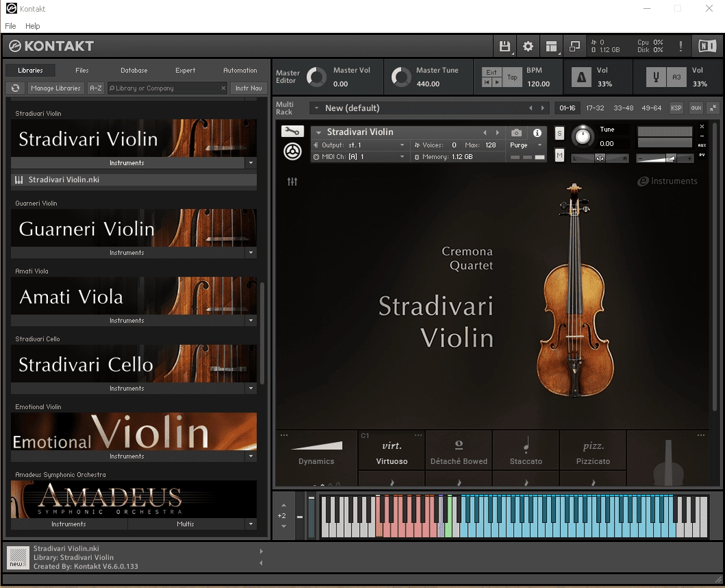Toggle Ext external sync button
The width and height of the screenshot is (725, 588).
tap(491, 72)
